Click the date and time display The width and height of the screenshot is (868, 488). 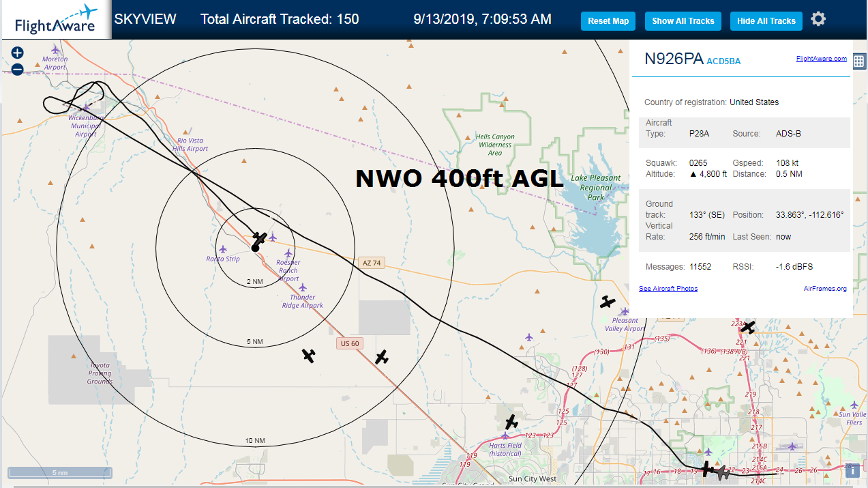click(x=483, y=19)
